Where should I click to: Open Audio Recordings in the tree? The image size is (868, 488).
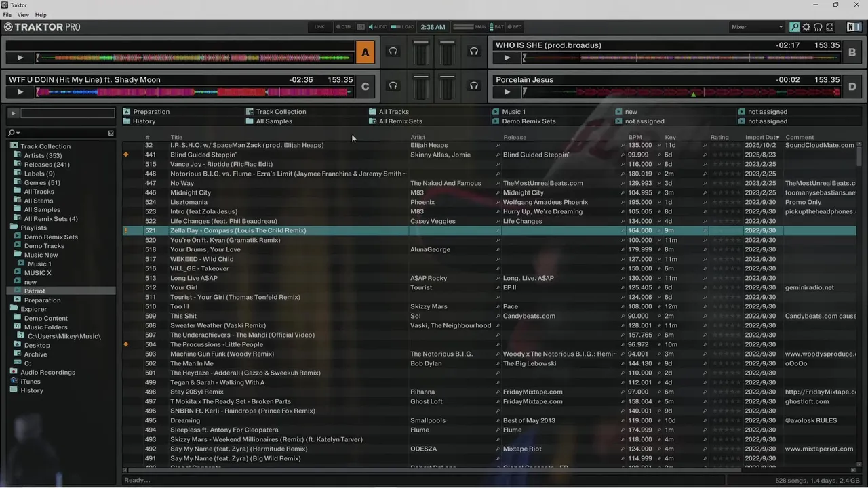(47, 372)
